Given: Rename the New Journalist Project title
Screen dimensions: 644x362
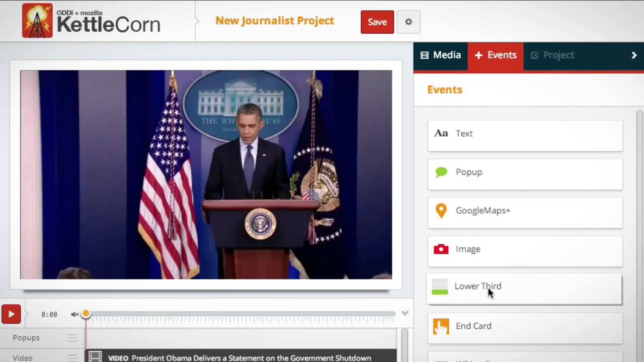Looking at the screenshot, I should pos(275,21).
